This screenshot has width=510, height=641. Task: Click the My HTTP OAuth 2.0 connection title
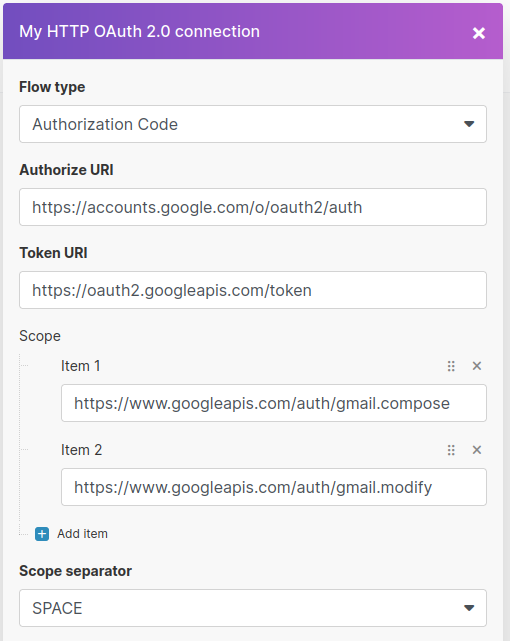[139, 31]
